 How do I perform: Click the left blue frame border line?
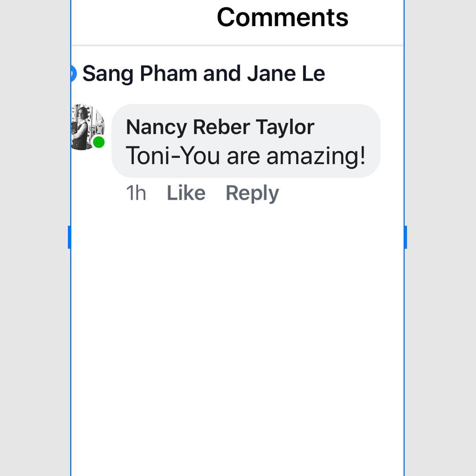click(x=71, y=353)
